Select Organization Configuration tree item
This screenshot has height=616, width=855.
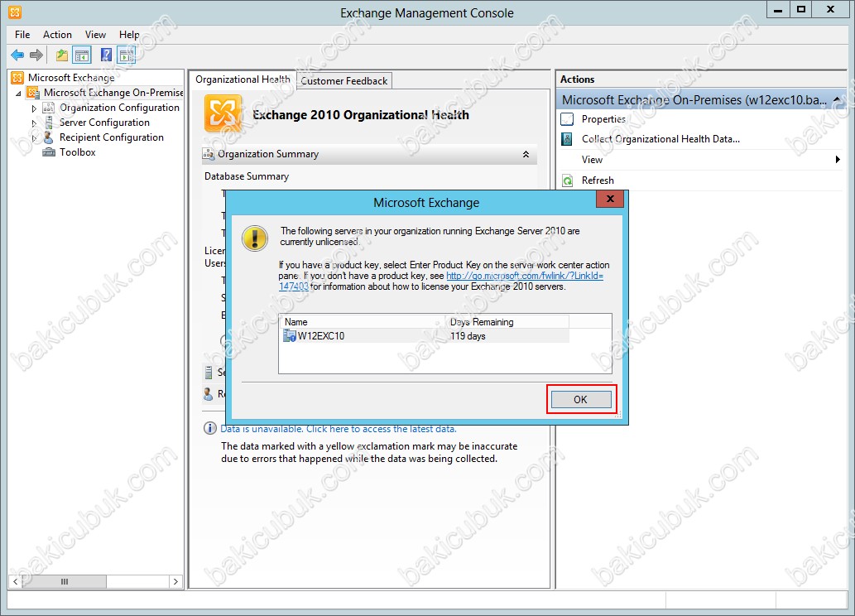[x=119, y=108]
